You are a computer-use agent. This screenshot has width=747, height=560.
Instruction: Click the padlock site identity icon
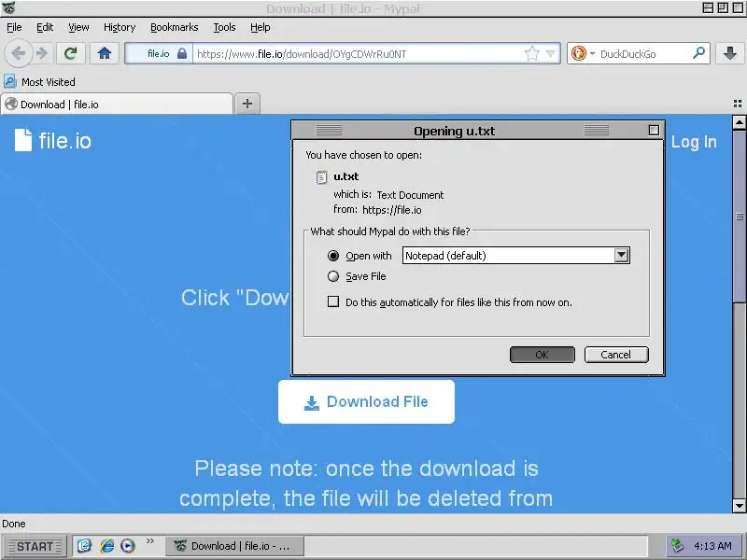[x=182, y=53]
